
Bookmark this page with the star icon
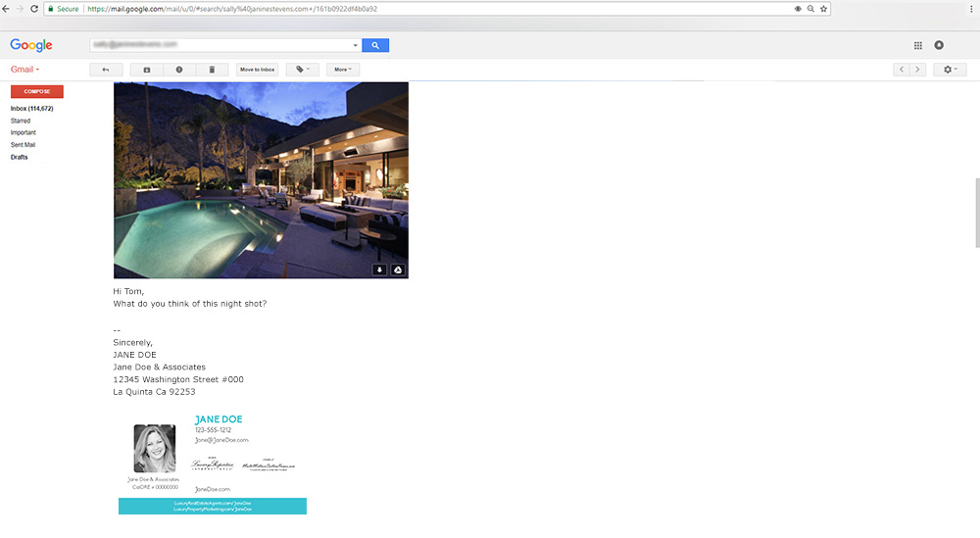click(x=824, y=8)
